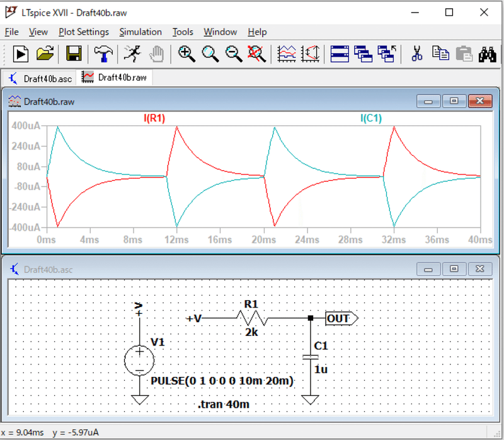The width and height of the screenshot is (504, 440).
Task: Open the Control Panel hammer icon
Action: [103, 54]
